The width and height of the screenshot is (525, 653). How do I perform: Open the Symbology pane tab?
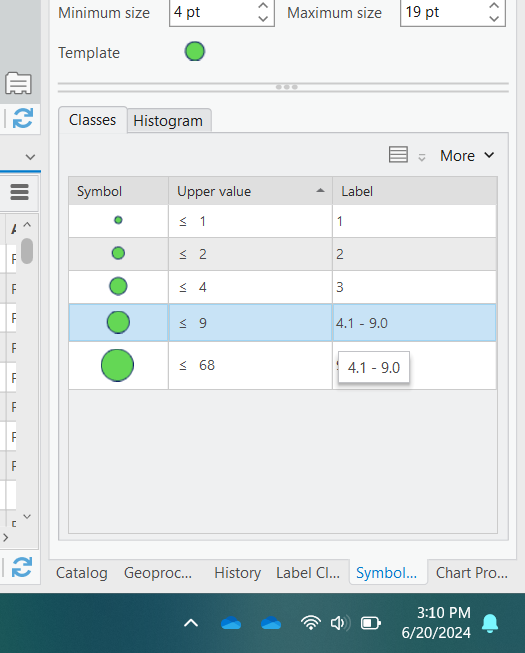click(x=387, y=573)
